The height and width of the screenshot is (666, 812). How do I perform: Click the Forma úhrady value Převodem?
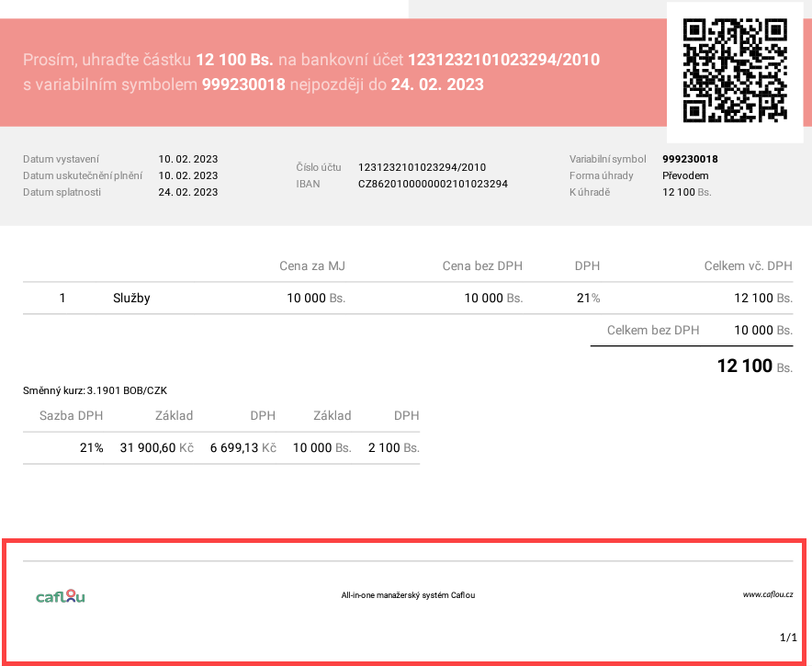click(685, 175)
